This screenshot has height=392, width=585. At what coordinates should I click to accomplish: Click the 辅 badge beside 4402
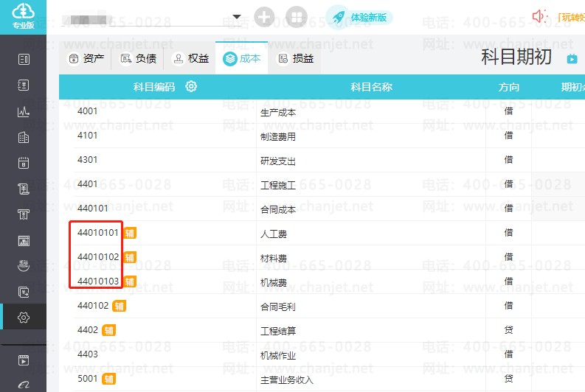tap(109, 330)
